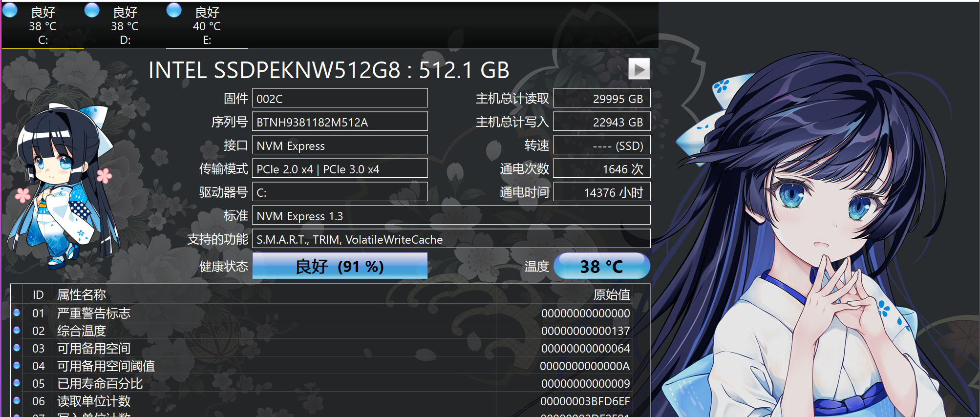Click the 38 °C temperature indicator
This screenshot has width=980, height=417.
point(601,266)
